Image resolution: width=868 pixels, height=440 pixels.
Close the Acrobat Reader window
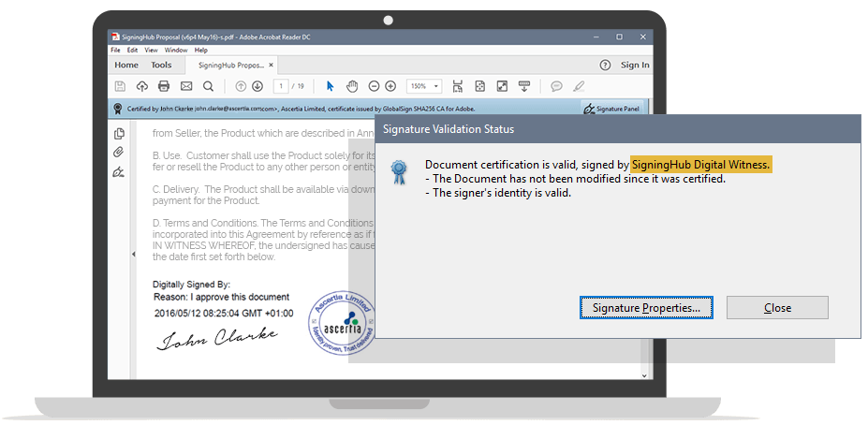pyautogui.click(x=642, y=37)
